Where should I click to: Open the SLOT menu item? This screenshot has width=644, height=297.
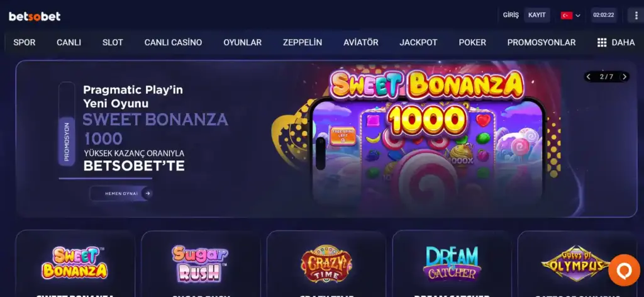(113, 42)
